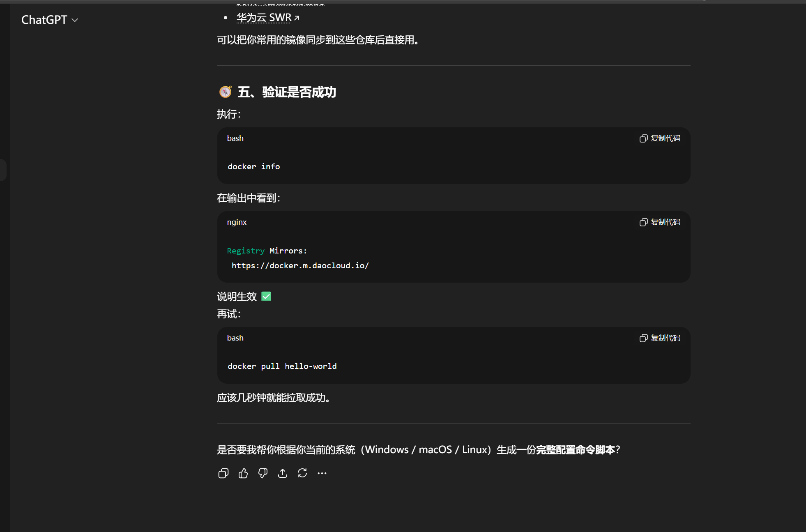Click the thumbs down icon
This screenshot has width=806, height=532.
pos(263,473)
